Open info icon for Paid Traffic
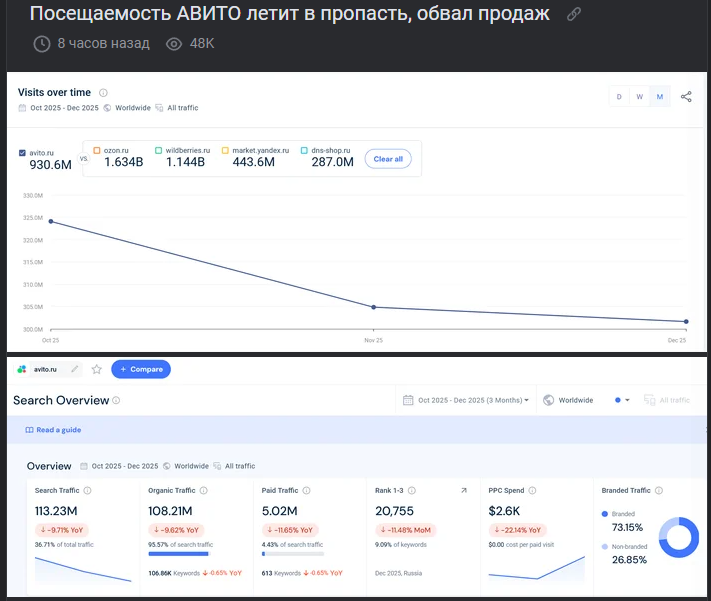The width and height of the screenshot is (711, 601). coord(307,490)
